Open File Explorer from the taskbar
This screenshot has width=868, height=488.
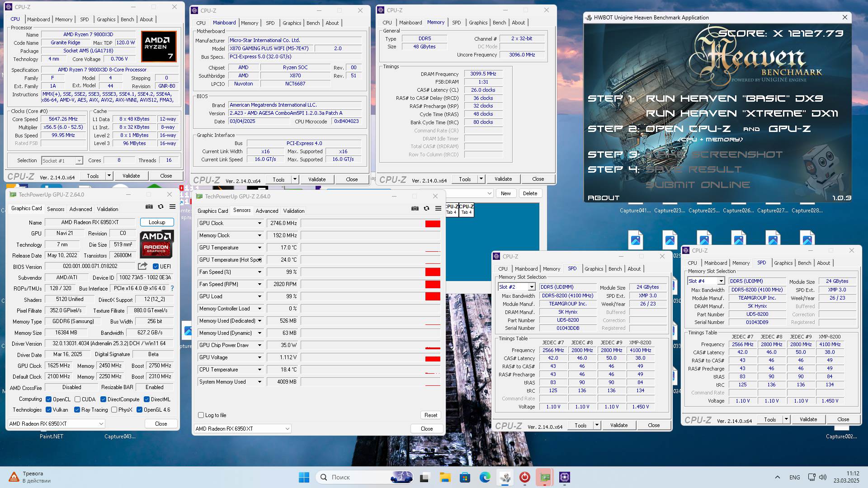click(445, 477)
